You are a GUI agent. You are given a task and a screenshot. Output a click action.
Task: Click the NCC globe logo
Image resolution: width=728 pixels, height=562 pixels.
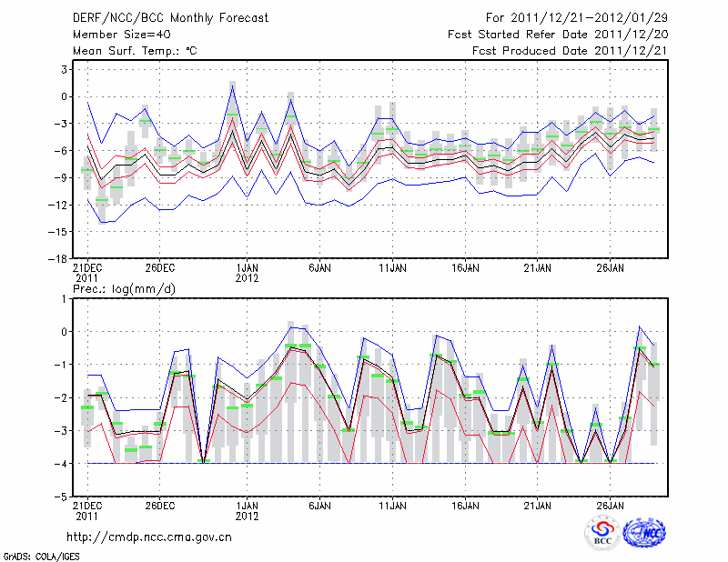coord(642,533)
